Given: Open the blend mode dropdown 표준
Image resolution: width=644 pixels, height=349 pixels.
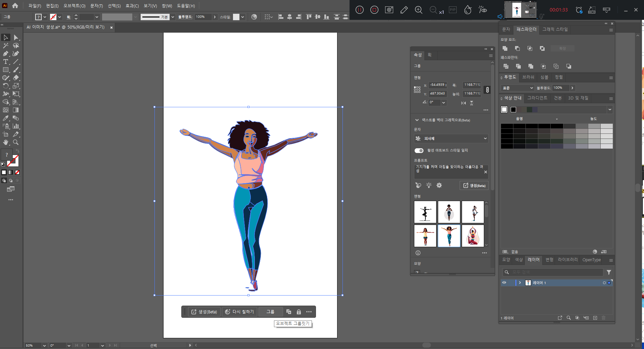Looking at the screenshot, I should [517, 88].
